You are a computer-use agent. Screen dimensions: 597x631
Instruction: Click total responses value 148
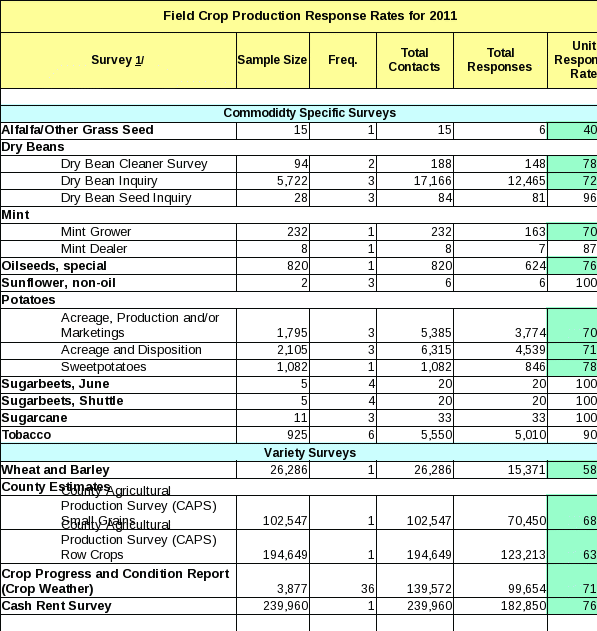click(535, 164)
